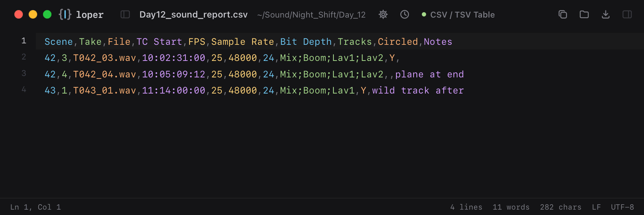Open the folder icon in toolbar
The image size is (644, 215).
pyautogui.click(x=584, y=14)
